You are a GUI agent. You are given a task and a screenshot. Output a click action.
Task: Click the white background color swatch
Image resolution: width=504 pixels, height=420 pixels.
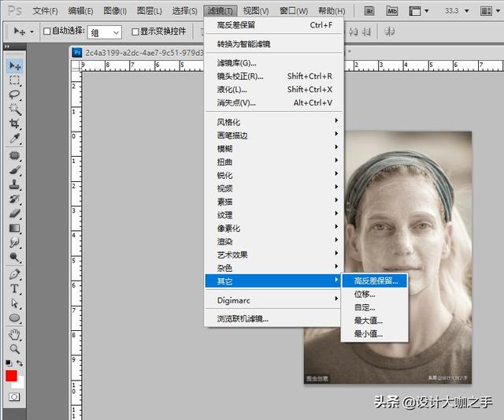20,383
